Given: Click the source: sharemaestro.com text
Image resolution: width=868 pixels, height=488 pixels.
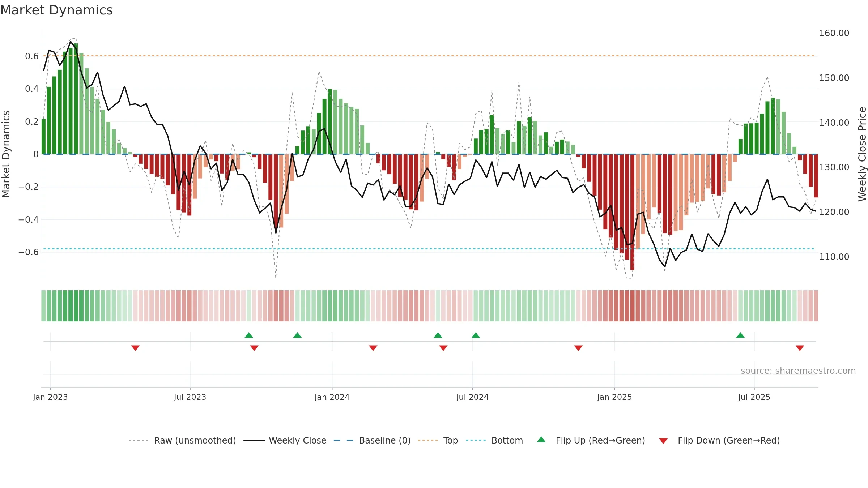Looking at the screenshot, I should [x=798, y=371].
